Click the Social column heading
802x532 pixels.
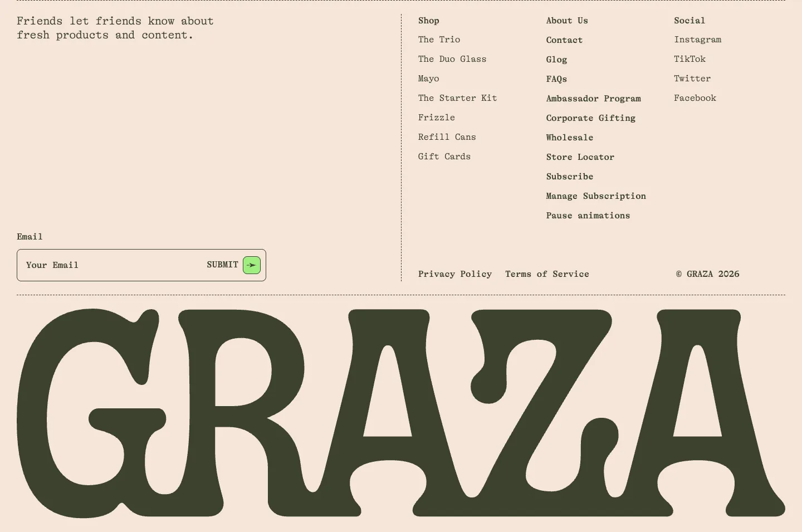(x=689, y=21)
